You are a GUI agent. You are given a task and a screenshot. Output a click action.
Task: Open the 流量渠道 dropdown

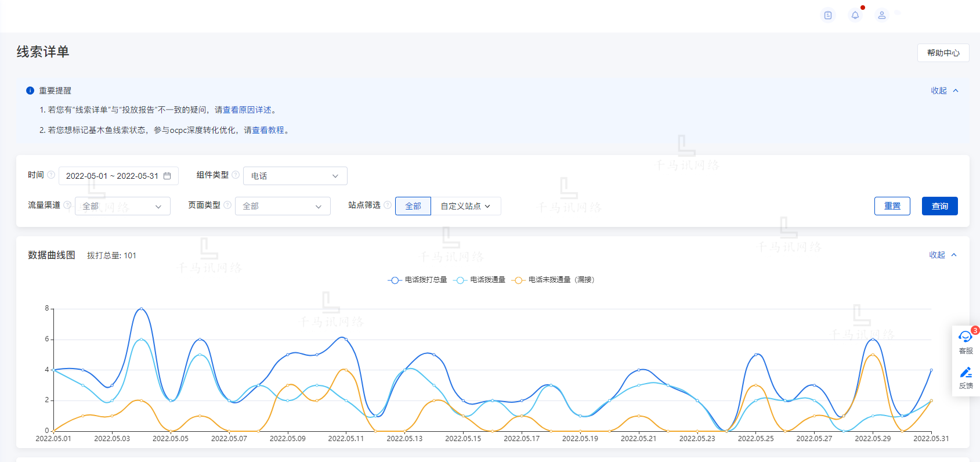122,206
